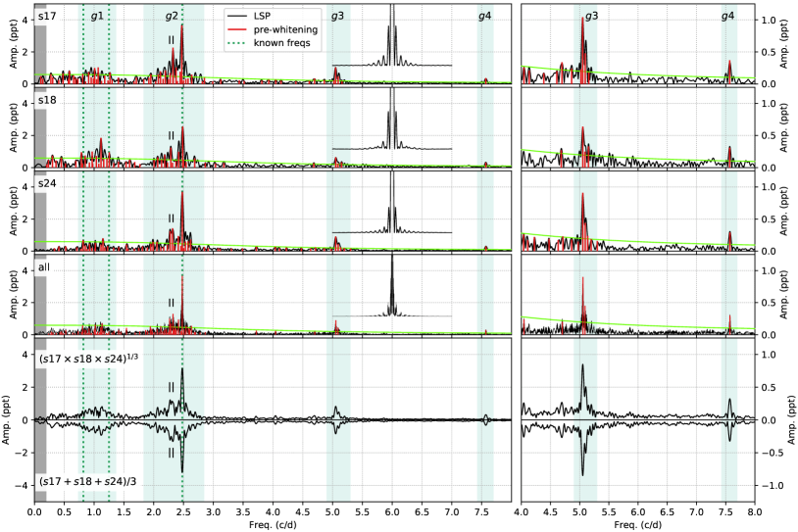Click '6.5' tick on the right frequency axis
Viewport: 798px width, 532px height.
click(668, 510)
